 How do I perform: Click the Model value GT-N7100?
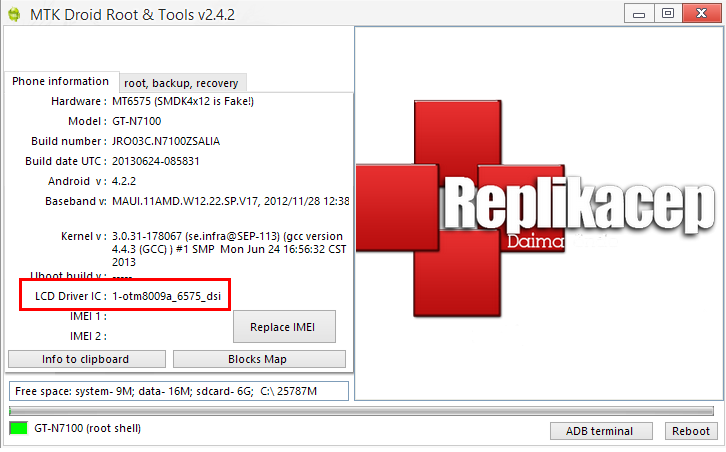pyautogui.click(x=136, y=122)
